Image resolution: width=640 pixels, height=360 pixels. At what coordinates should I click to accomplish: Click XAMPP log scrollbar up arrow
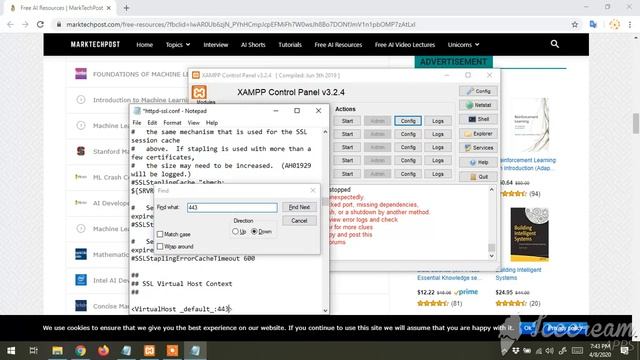491,189
